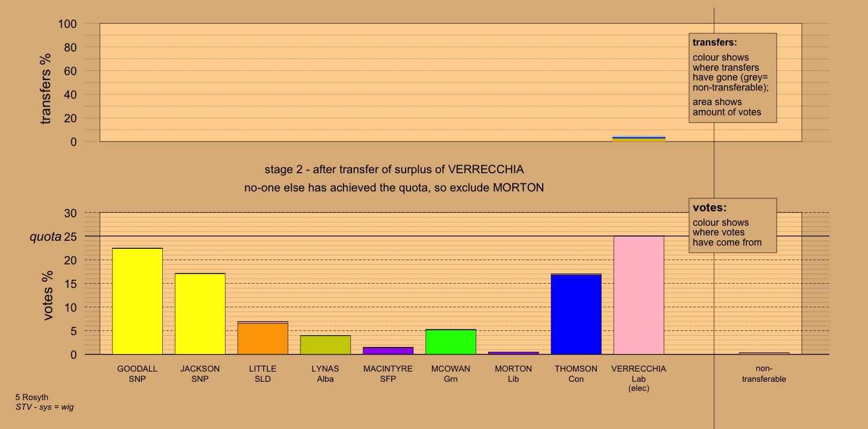Click the MCOWAN Grn green vote bar

(x=451, y=342)
